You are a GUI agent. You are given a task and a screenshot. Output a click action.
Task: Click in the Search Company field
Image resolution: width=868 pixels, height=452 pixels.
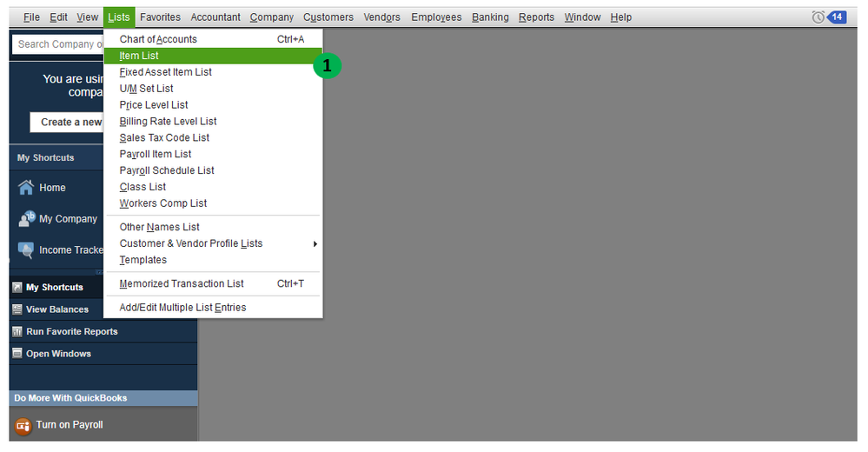tap(58, 44)
